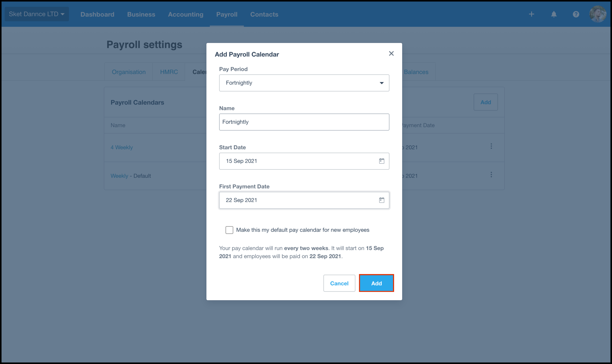Open the three-dot menu for 4 Weekly
612x364 pixels.
point(491,146)
